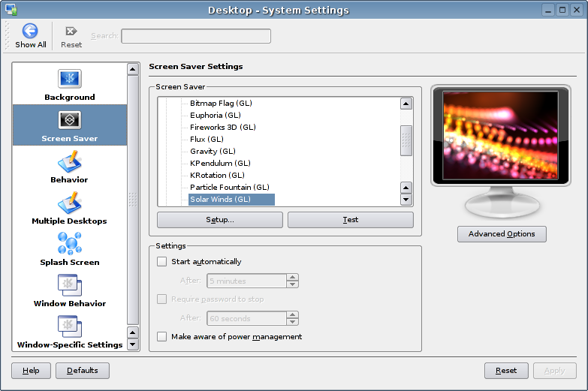
Task: Select Euphoria (GL) screen saver
Action: 216,115
